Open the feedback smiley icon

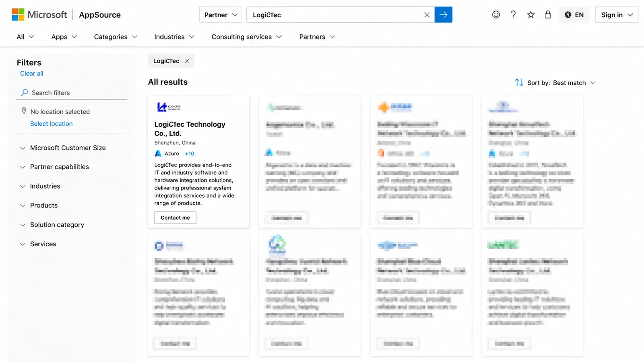[x=496, y=15]
